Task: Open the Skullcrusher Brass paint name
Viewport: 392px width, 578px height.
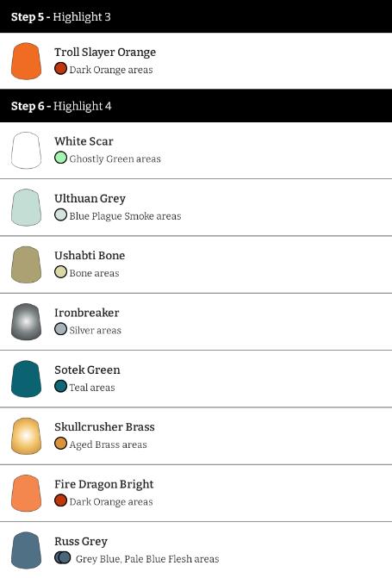Action: [104, 427]
